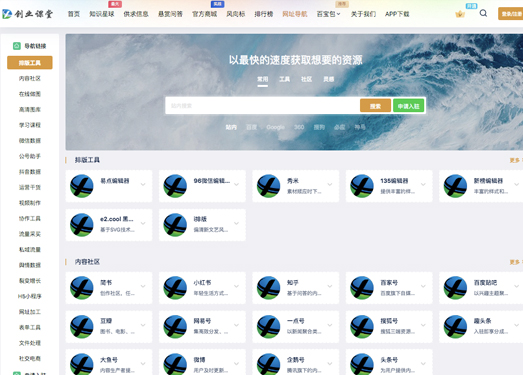Select 必应 as the search engine
This screenshot has height=375, width=523.
(340, 127)
